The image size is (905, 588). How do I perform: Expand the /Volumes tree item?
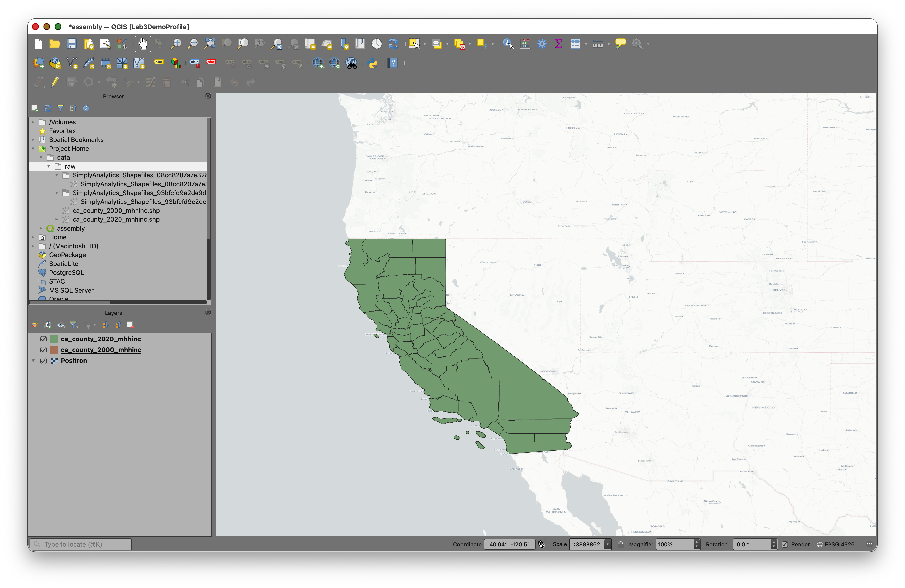[x=33, y=122]
